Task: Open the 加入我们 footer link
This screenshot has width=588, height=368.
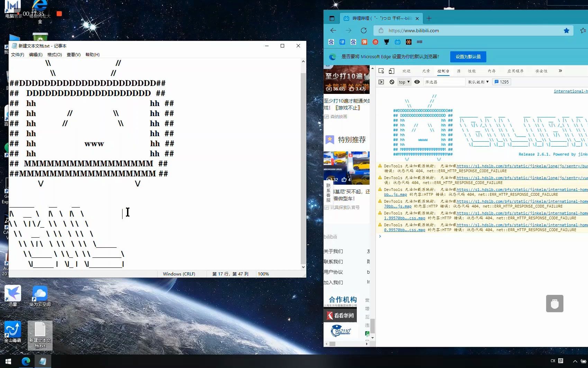Action: (x=333, y=282)
